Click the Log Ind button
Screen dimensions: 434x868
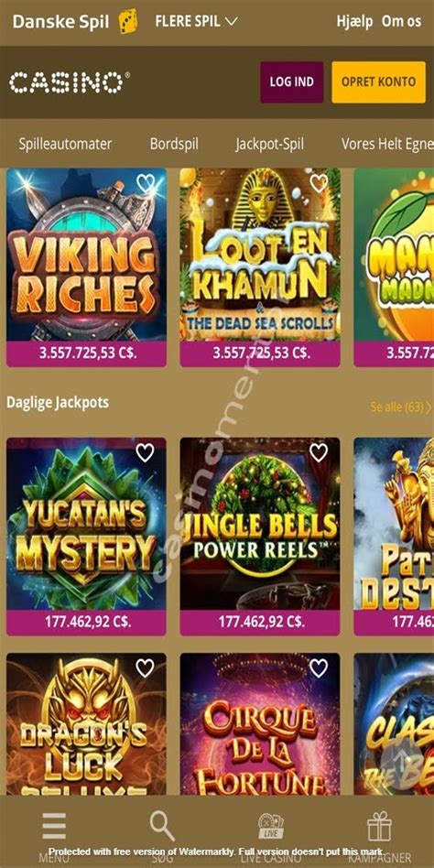pos(292,81)
